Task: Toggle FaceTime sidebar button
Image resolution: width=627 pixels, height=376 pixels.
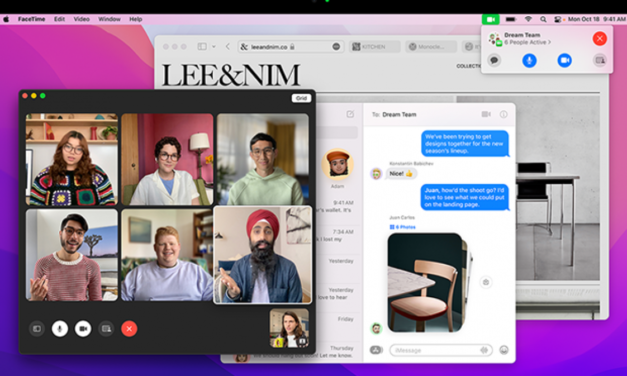Action: pos(37,329)
